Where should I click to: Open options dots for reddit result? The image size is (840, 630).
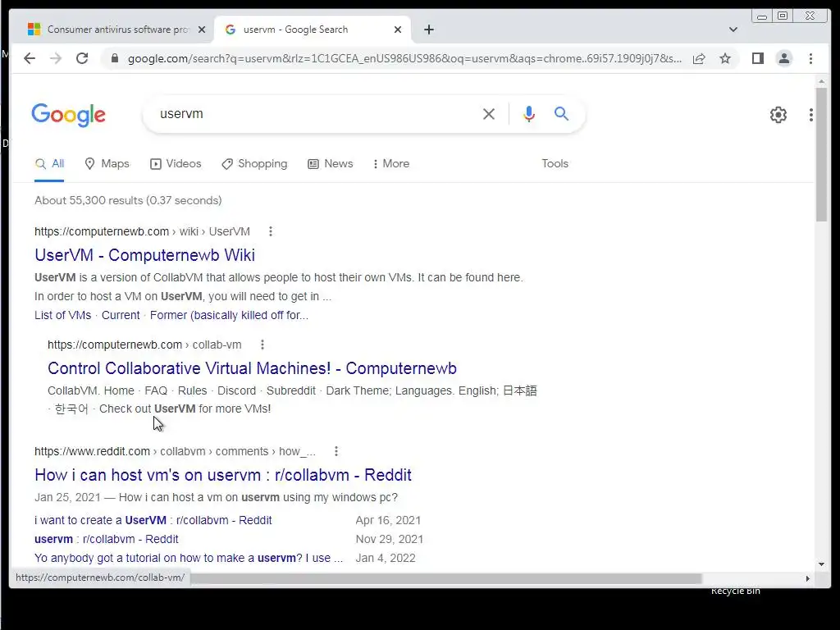[x=336, y=451]
